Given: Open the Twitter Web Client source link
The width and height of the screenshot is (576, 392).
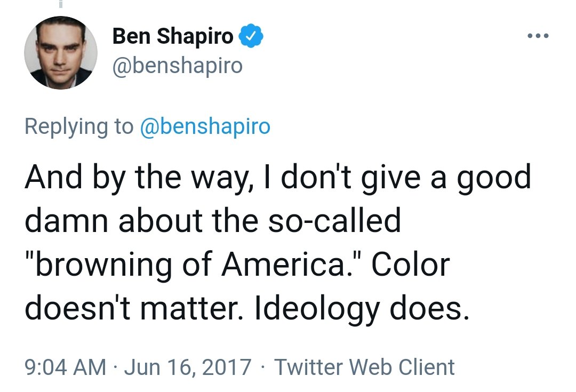Looking at the screenshot, I should [x=364, y=367].
